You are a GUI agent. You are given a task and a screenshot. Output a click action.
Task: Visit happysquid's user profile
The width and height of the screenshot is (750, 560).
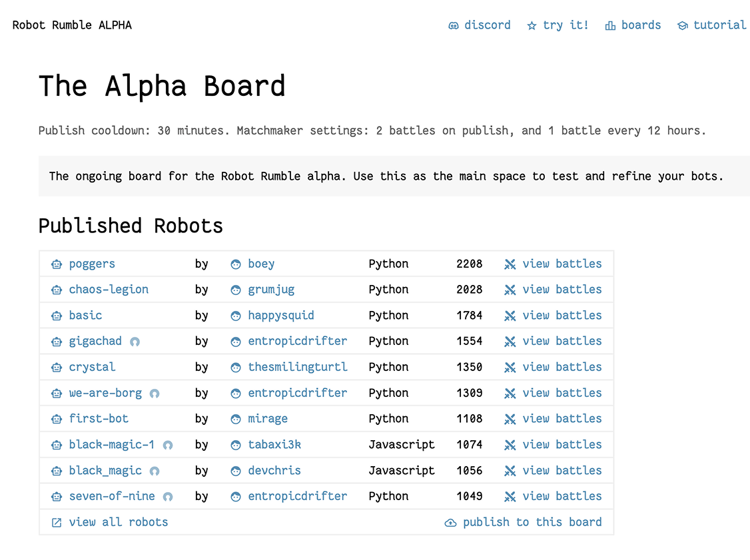tap(280, 316)
